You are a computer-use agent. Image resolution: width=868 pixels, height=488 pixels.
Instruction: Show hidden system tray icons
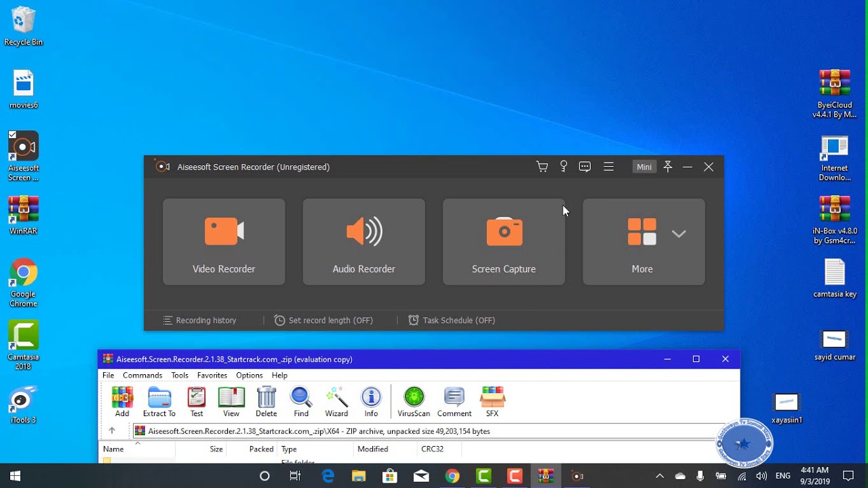660,476
